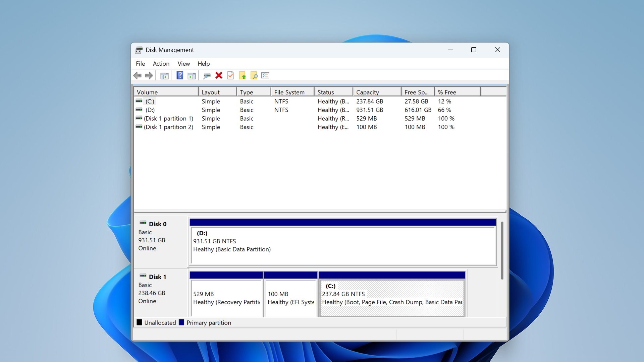This screenshot has width=644, height=362.
Task: Sort by the % Free column header
Action: point(458,92)
